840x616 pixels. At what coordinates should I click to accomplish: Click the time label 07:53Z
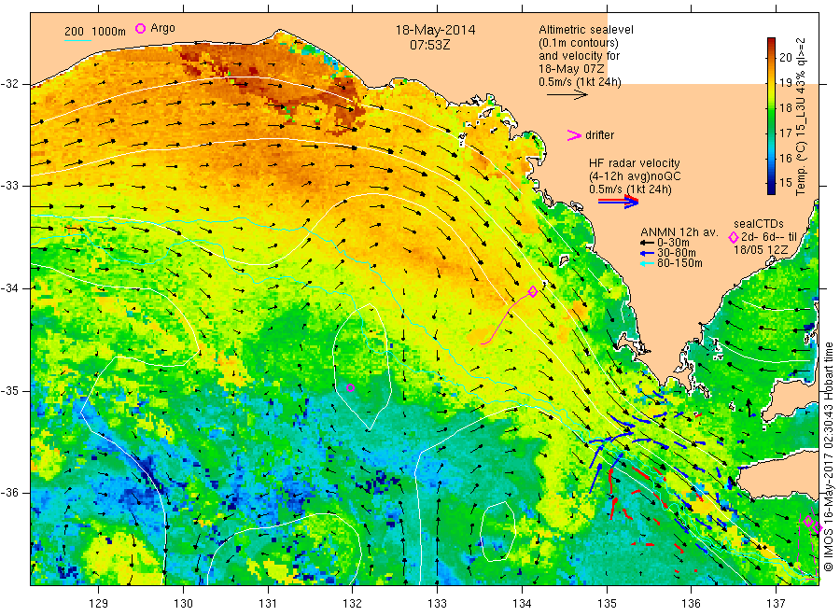click(429, 45)
